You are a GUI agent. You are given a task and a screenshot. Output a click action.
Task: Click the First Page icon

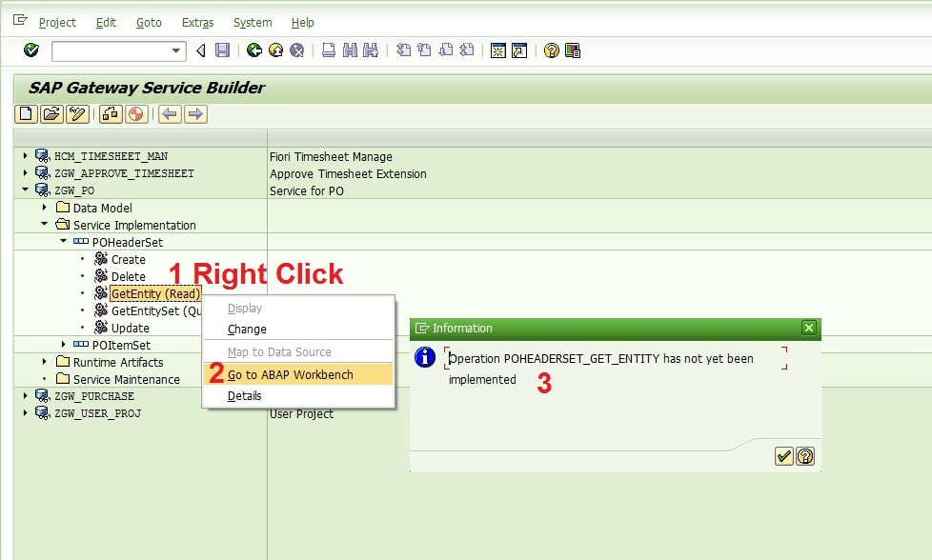(x=404, y=50)
